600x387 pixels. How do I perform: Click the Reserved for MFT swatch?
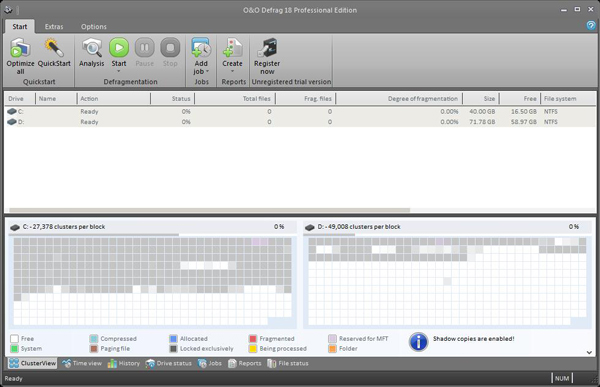(332, 339)
